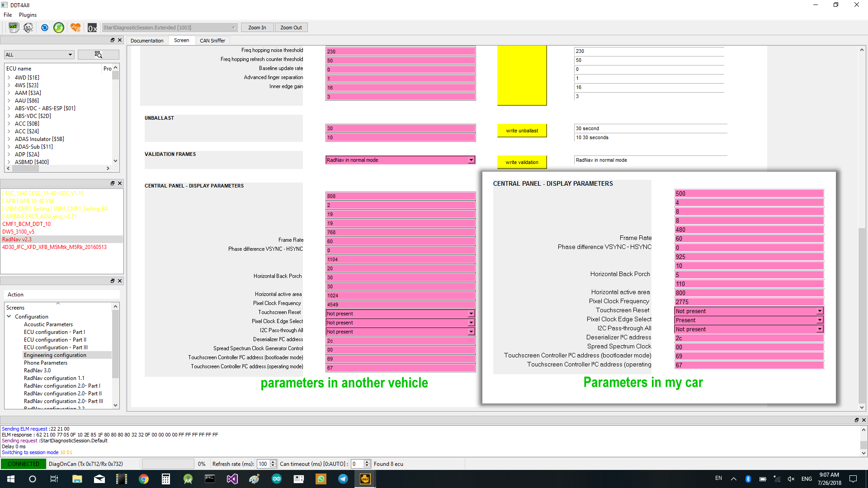Click the ECU monitor toolbar icon
The height and width of the screenshot is (488, 868).
click(x=14, y=28)
